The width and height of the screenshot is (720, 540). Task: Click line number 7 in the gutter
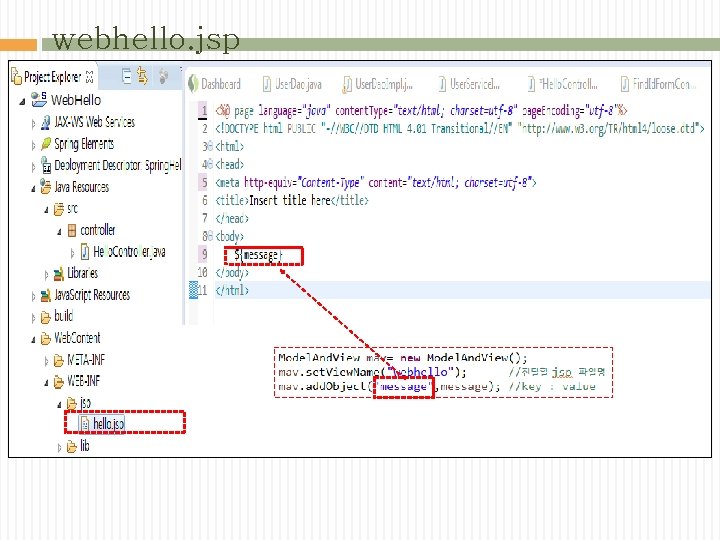pos(205,218)
